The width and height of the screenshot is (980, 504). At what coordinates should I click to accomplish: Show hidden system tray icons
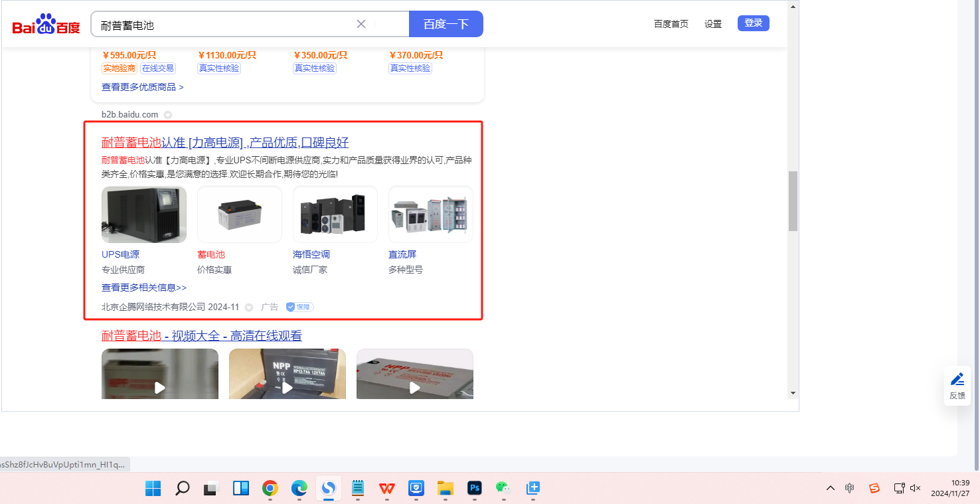[x=831, y=488]
